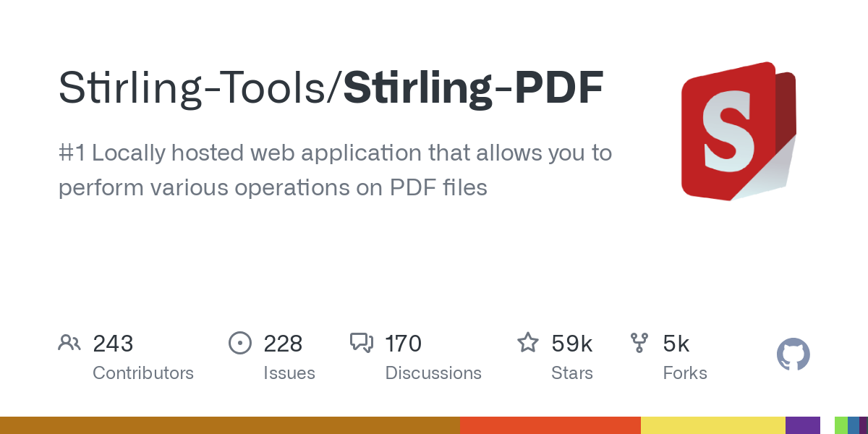Click the contributors count 243

point(113,344)
